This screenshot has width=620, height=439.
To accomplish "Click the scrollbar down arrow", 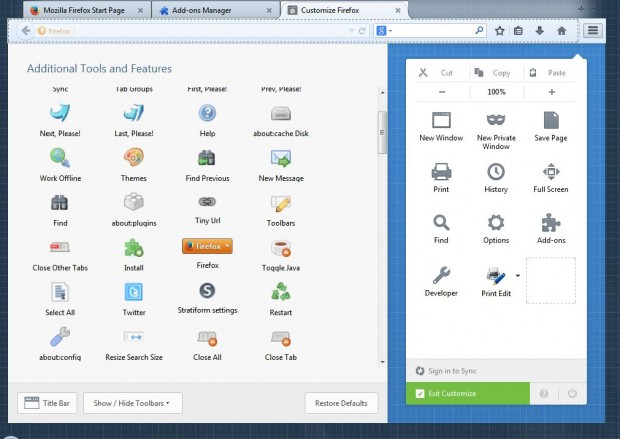I will pyautogui.click(x=382, y=361).
